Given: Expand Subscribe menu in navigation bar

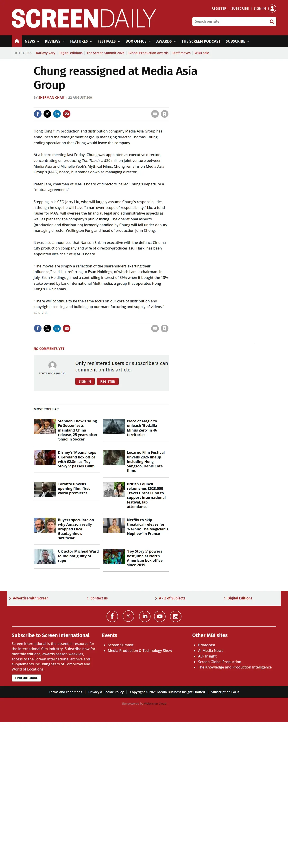Looking at the screenshot, I should 237,41.
